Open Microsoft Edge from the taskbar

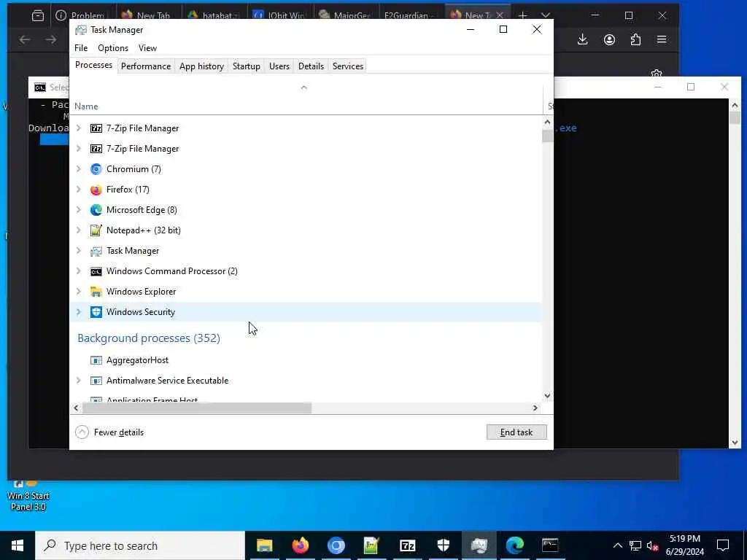[514, 545]
